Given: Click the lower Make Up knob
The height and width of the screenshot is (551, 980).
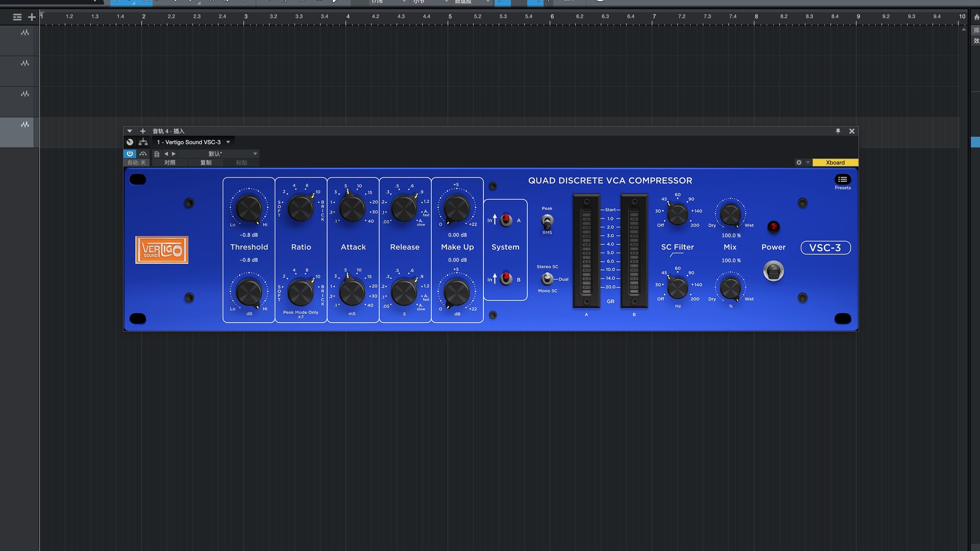Looking at the screenshot, I should (x=457, y=293).
